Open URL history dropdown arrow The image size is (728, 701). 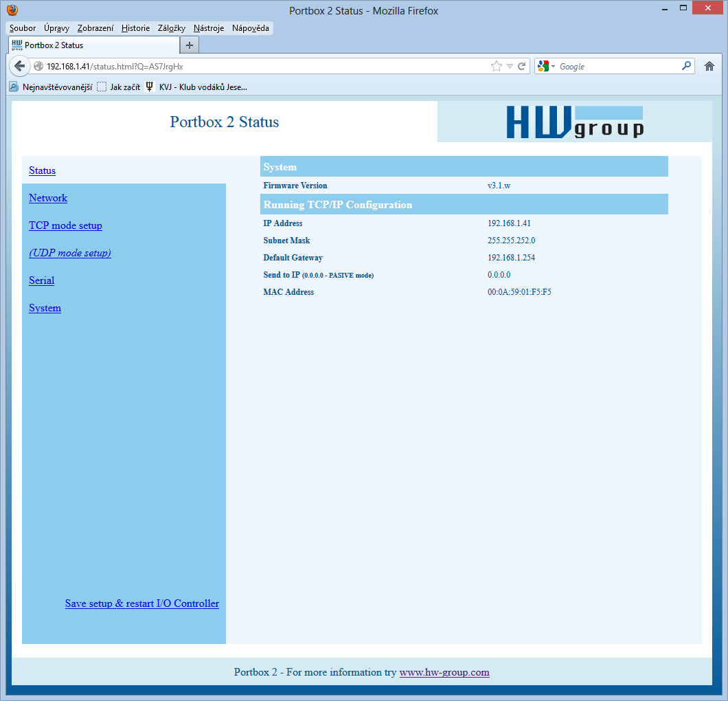510,67
